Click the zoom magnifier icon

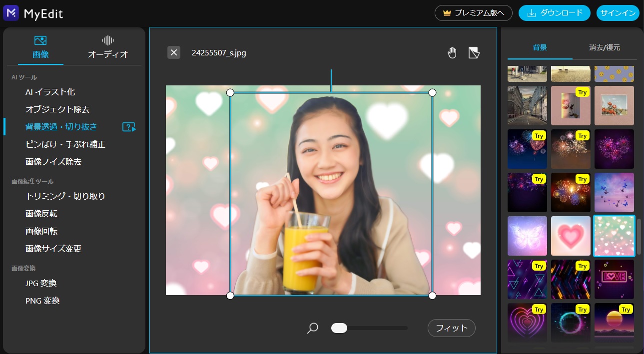click(313, 328)
